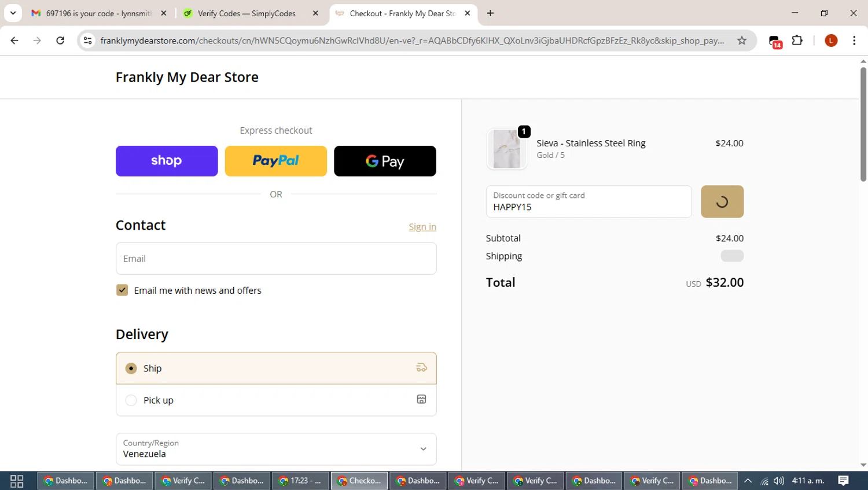868x490 pixels.
Task: Click the Sieva - Stainless Steel Ring title
Action: pos(591,143)
